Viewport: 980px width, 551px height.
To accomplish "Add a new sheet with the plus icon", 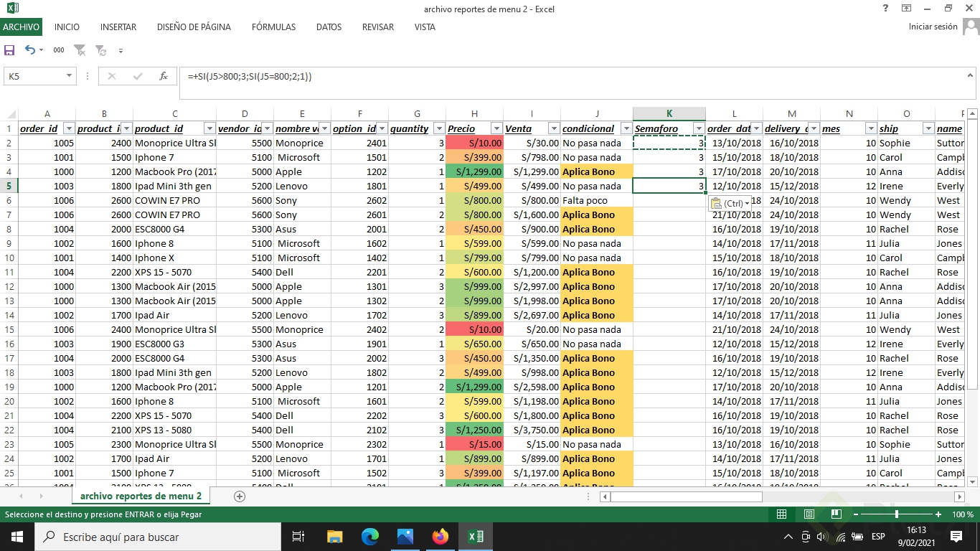I will point(240,496).
